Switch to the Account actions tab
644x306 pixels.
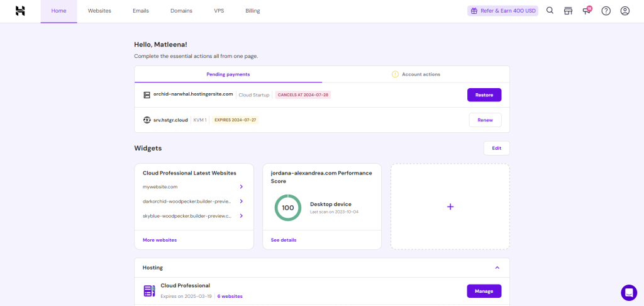click(416, 74)
